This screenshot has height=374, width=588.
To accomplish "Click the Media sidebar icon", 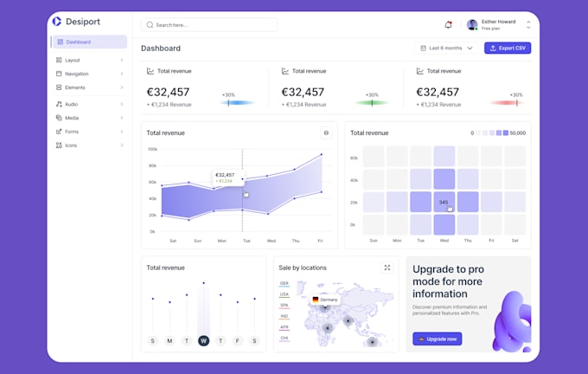I will [x=59, y=118].
